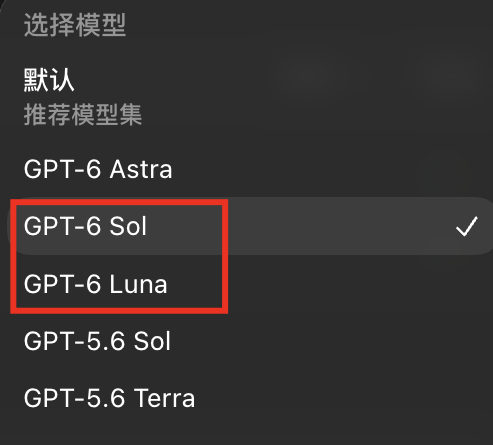Viewport: 493px width, 445px height.
Task: Select the highlighted GPT-6 Sol entry
Action: (250, 226)
